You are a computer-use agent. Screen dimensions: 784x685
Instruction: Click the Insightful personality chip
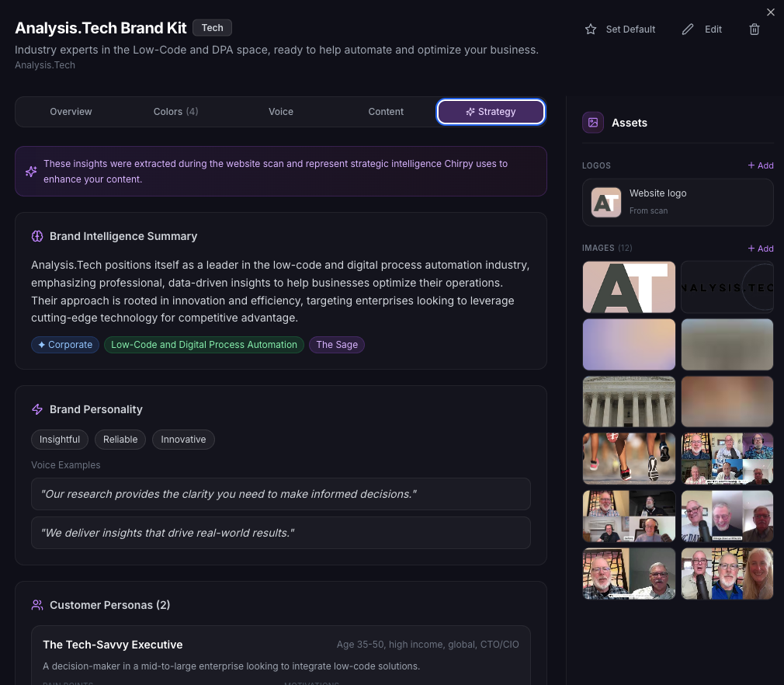(x=60, y=440)
